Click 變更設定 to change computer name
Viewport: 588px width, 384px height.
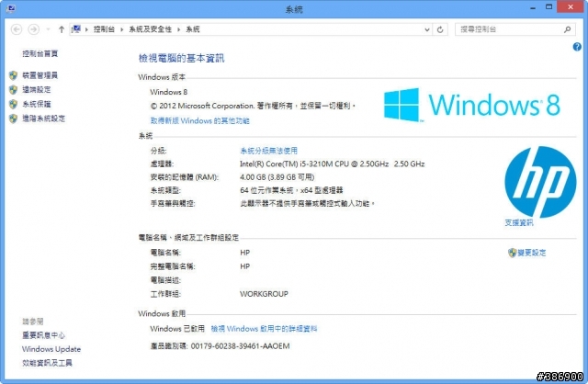pyautogui.click(x=532, y=253)
